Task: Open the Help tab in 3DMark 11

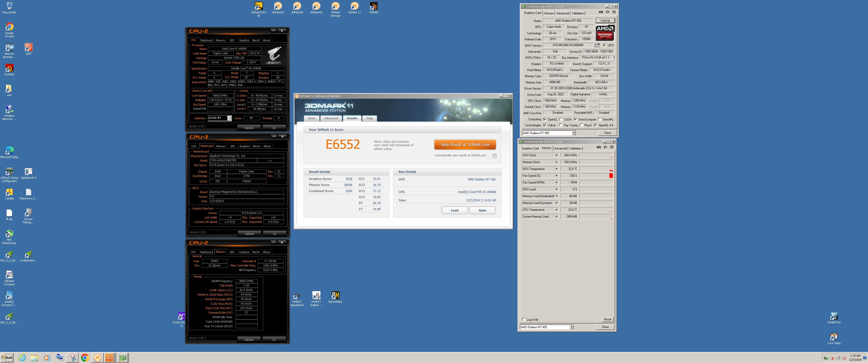Action: 370,118
